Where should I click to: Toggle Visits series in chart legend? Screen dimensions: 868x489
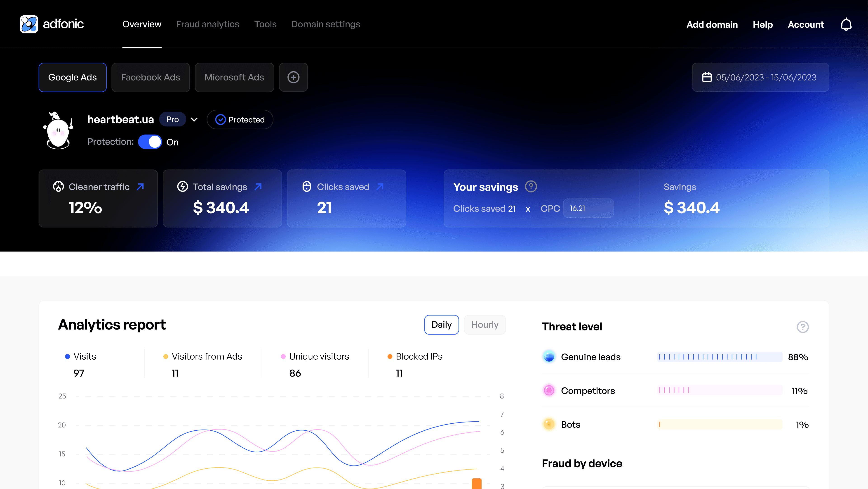80,356
